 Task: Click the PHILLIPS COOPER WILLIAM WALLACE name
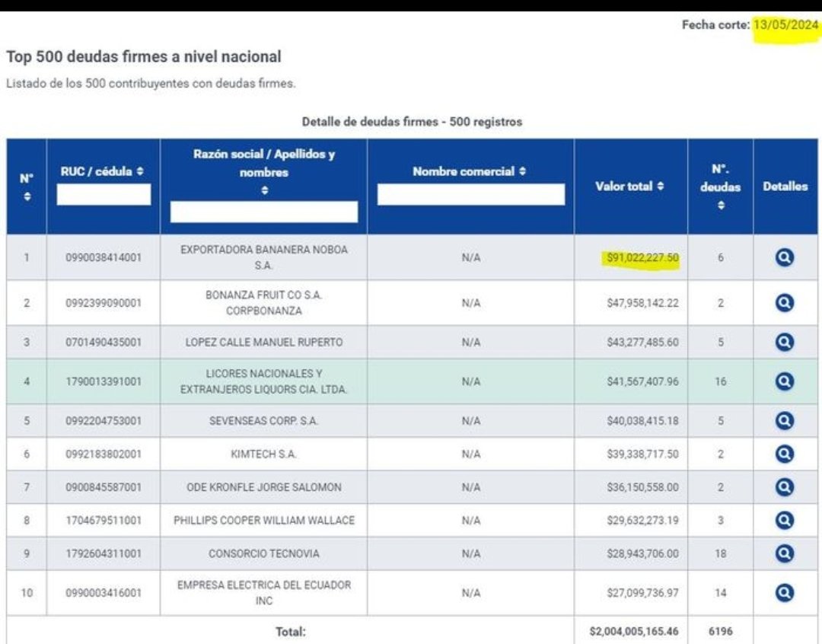(x=264, y=520)
